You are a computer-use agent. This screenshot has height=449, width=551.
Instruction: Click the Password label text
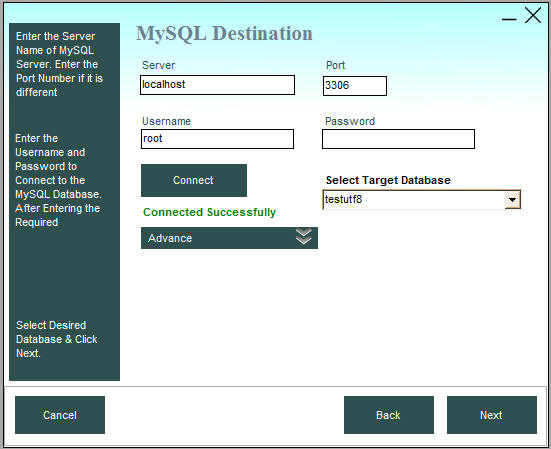(350, 121)
